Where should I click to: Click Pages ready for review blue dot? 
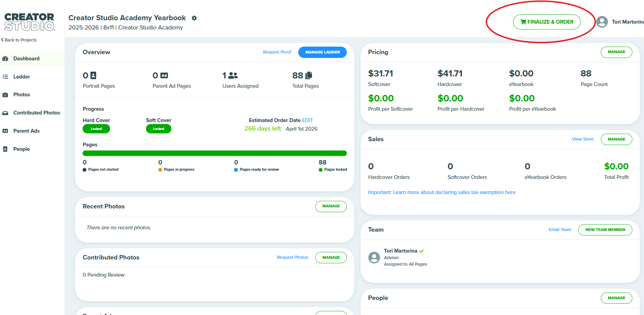[236, 170]
